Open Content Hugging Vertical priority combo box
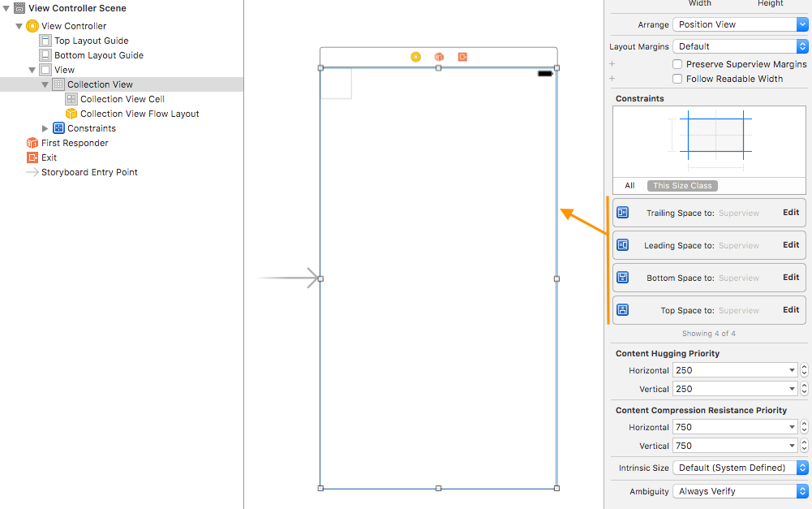This screenshot has height=509, width=812. point(792,389)
